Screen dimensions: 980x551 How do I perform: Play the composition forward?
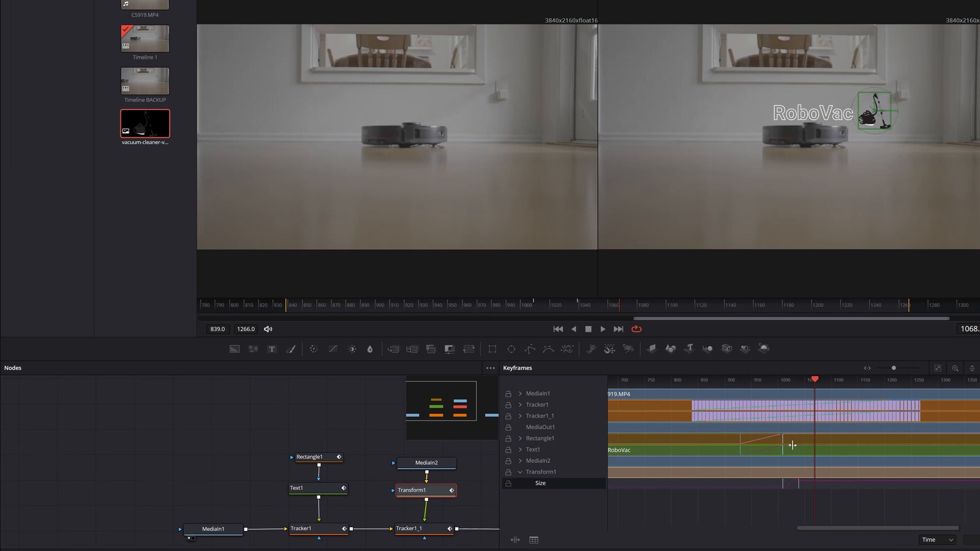(x=603, y=329)
